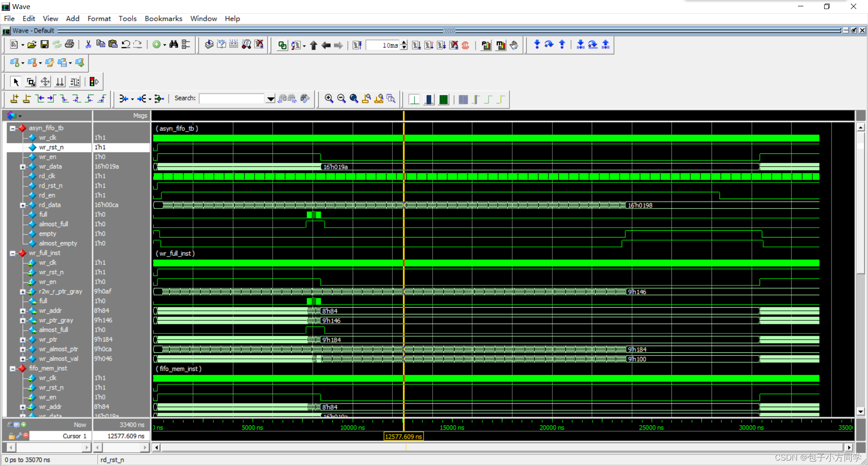Increase run length with the up stepper
Image resolution: width=868 pixels, height=466 pixels.
404,43
